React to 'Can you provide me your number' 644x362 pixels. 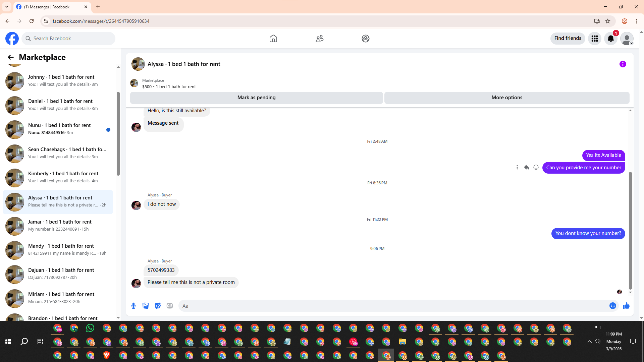click(x=536, y=167)
